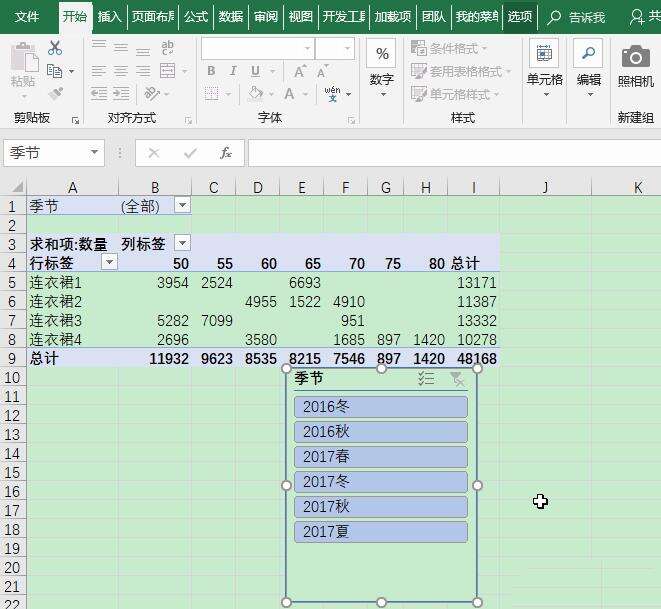Open the 季节 filter dropdown in B1
Image resolution: width=661 pixels, height=609 pixels.
(x=183, y=206)
